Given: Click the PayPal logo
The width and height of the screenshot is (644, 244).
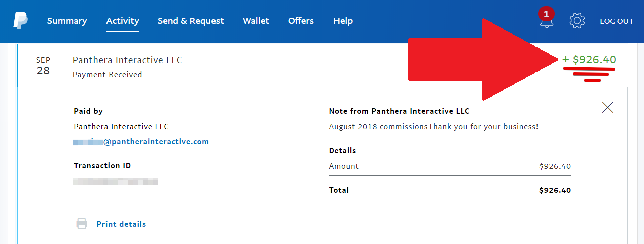Looking at the screenshot, I should pos(20,21).
